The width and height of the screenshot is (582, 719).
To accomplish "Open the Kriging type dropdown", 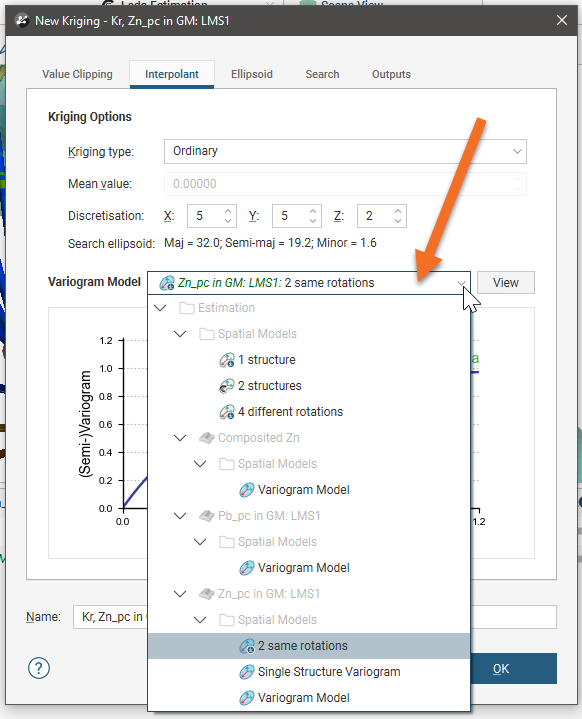I will pos(345,151).
